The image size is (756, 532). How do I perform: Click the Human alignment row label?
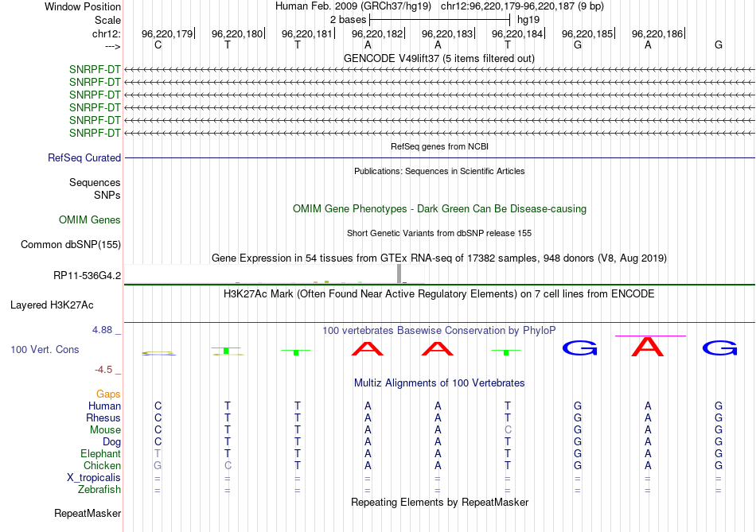coord(104,406)
